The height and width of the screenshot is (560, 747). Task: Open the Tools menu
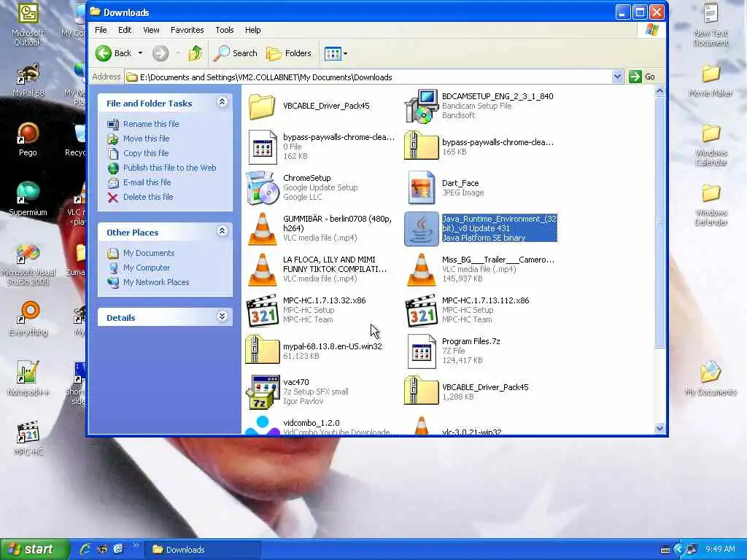tap(225, 30)
